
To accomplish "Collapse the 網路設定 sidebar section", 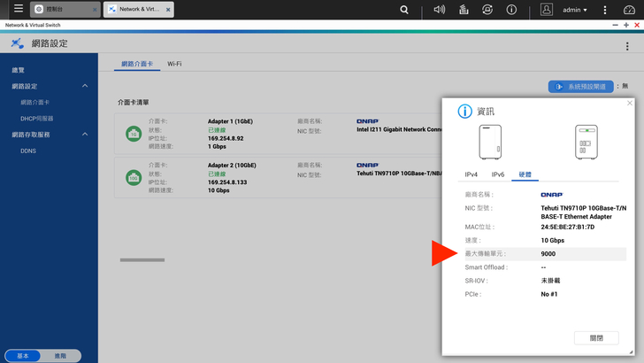I will pos(85,86).
